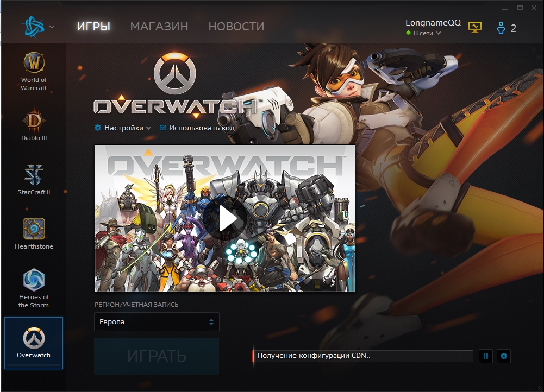
Task: Open the friends list icon
Action: 501,28
